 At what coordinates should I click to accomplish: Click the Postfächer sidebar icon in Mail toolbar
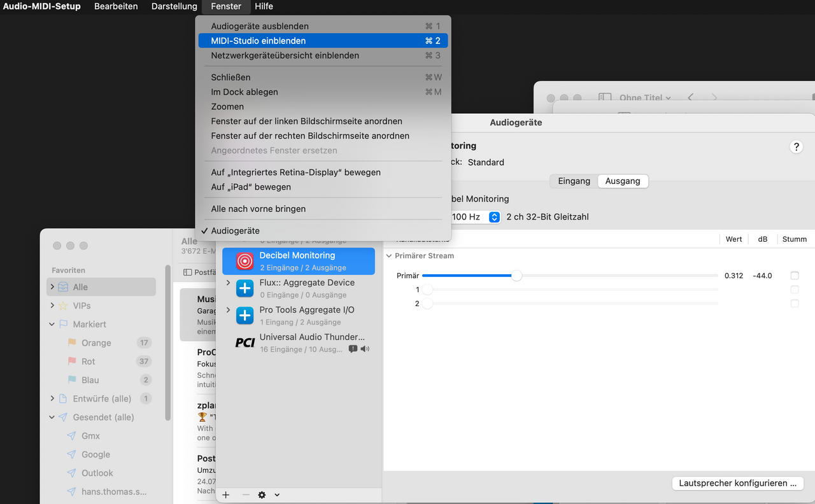187,272
